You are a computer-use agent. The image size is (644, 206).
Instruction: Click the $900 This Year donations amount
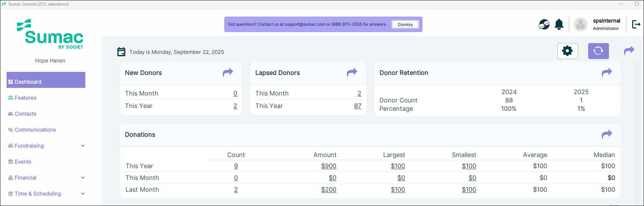[328, 166]
